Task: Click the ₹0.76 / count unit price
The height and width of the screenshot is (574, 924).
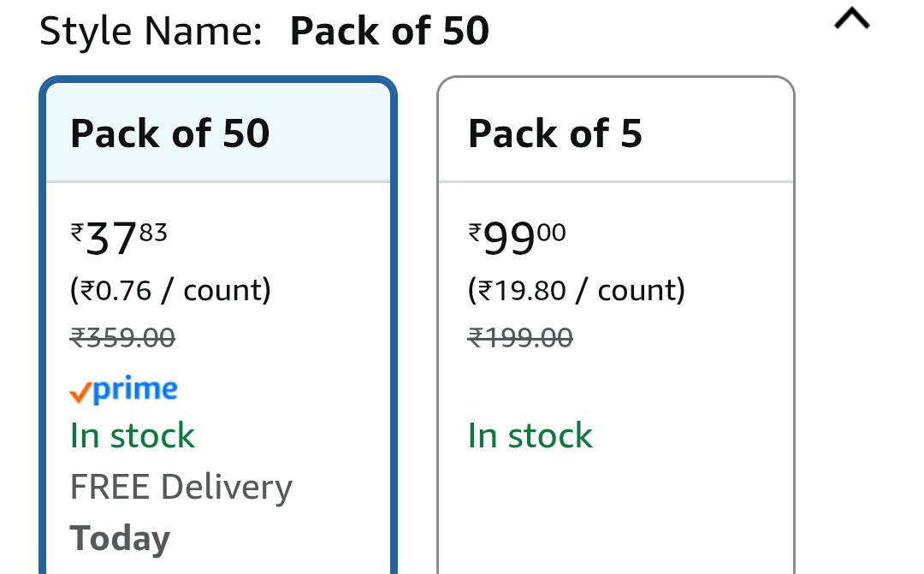Action: click(x=169, y=290)
